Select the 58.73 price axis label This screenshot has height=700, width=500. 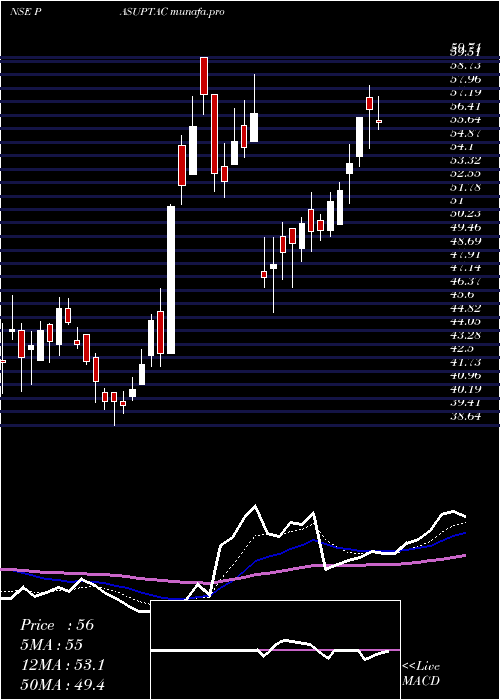[x=465, y=66]
